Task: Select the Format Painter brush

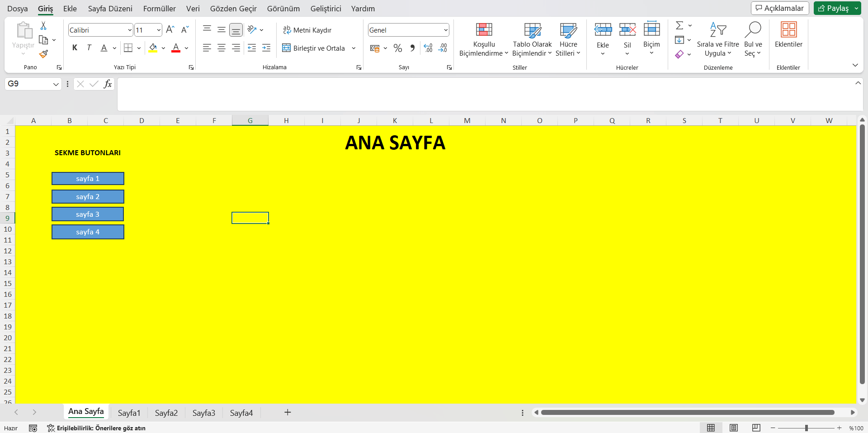Action: click(x=43, y=54)
